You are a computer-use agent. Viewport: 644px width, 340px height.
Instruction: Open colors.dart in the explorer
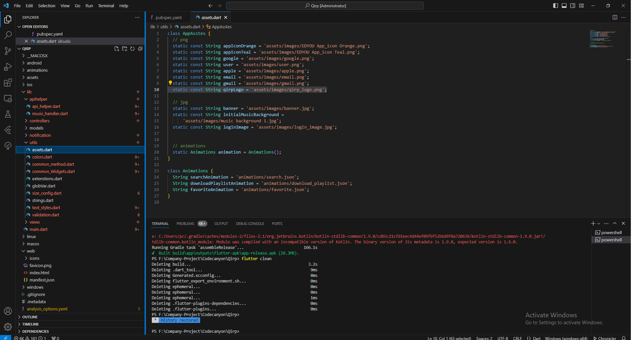pyautogui.click(x=42, y=157)
